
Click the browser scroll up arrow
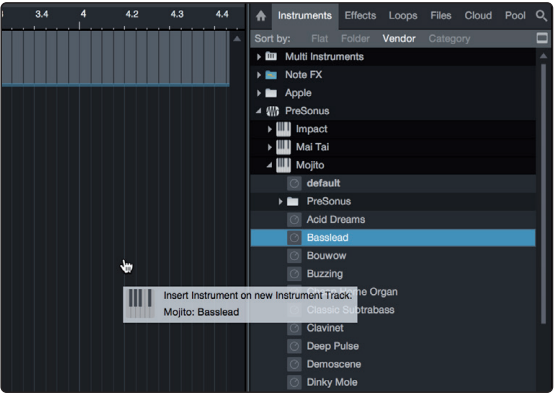point(543,56)
